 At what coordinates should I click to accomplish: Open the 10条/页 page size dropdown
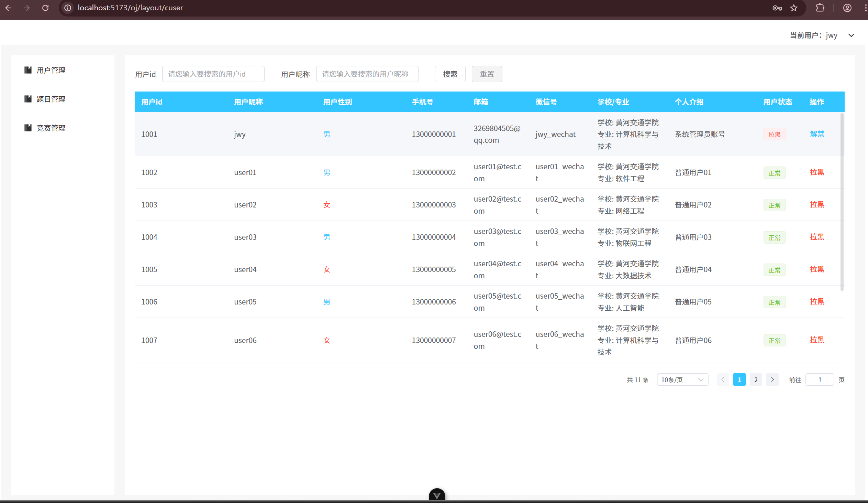tap(682, 379)
